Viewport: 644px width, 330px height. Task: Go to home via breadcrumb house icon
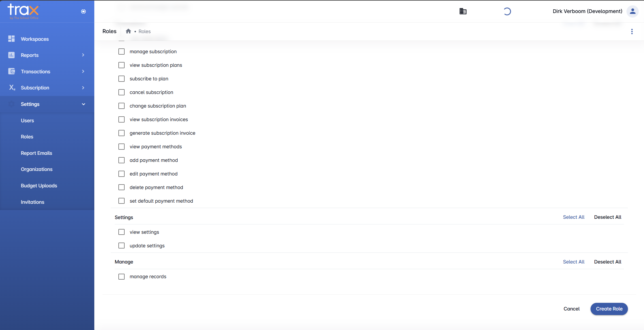(128, 31)
